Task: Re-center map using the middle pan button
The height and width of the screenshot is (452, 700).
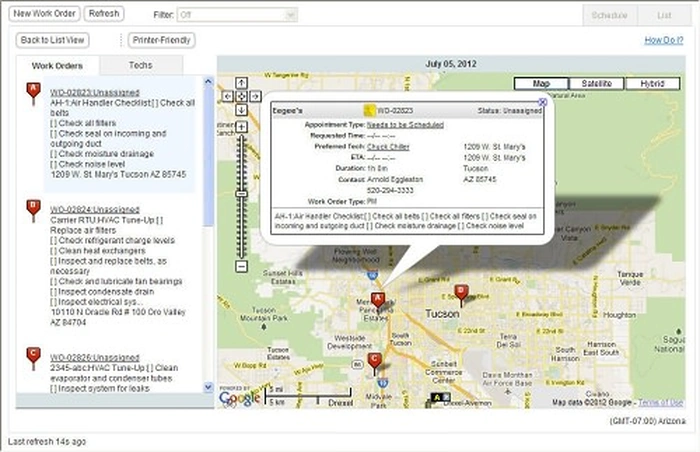Action: point(241,96)
